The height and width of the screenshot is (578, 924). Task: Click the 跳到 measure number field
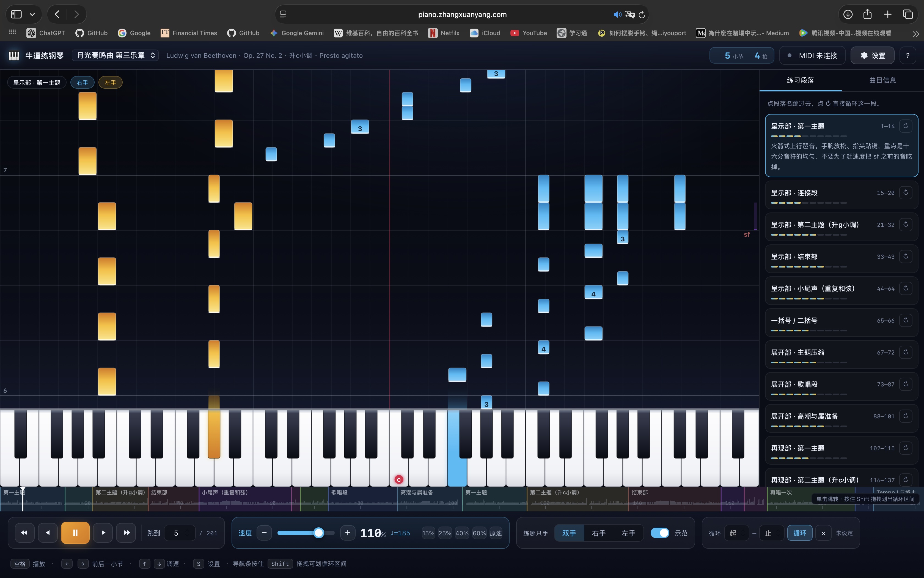[x=180, y=533]
